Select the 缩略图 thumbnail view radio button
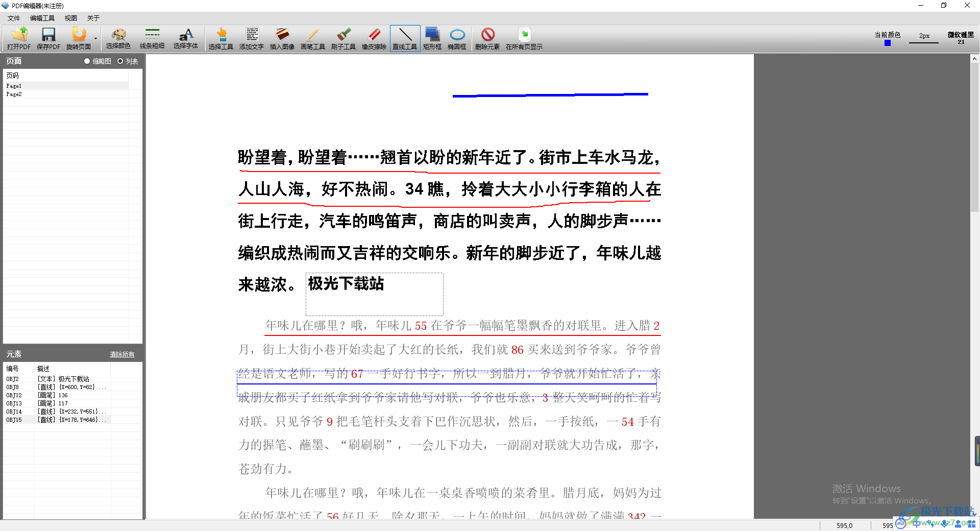Screen dimensions: 980x531 coord(87,61)
